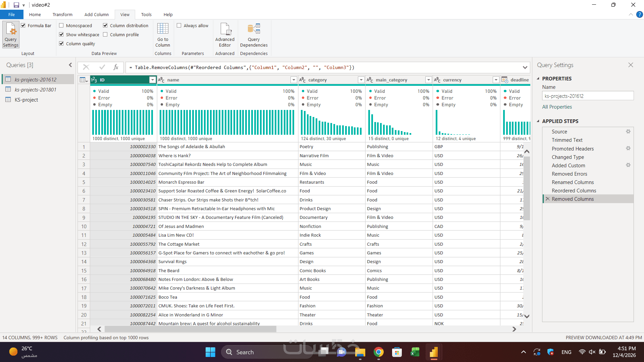Click the Source step gear icon

[628, 132]
